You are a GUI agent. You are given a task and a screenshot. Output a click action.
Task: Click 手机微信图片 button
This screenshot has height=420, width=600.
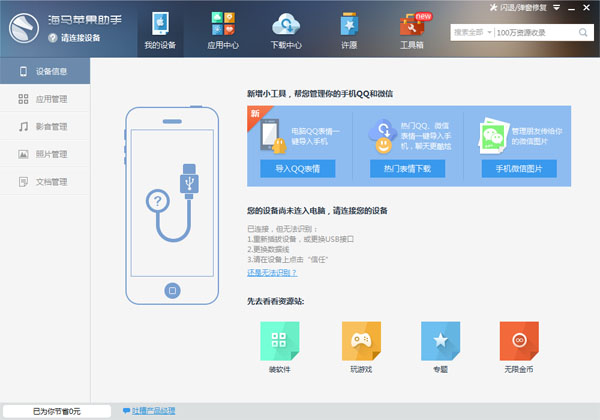point(518,169)
